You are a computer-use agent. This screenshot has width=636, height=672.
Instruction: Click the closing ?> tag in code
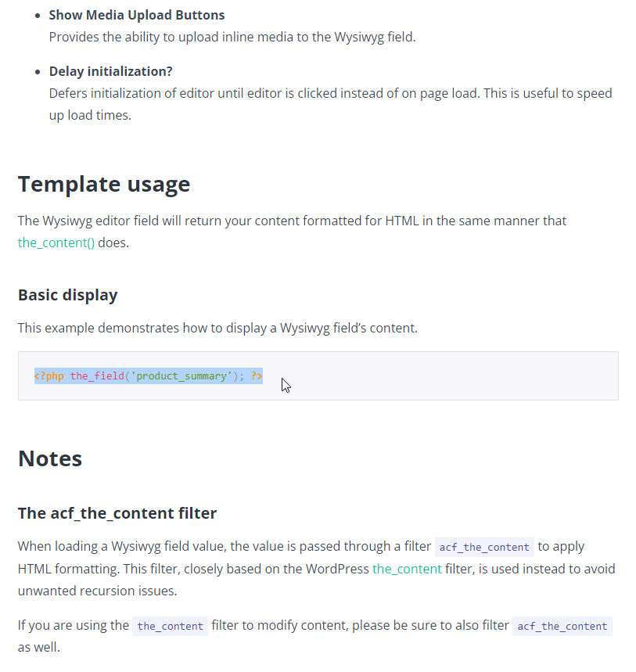tap(257, 376)
